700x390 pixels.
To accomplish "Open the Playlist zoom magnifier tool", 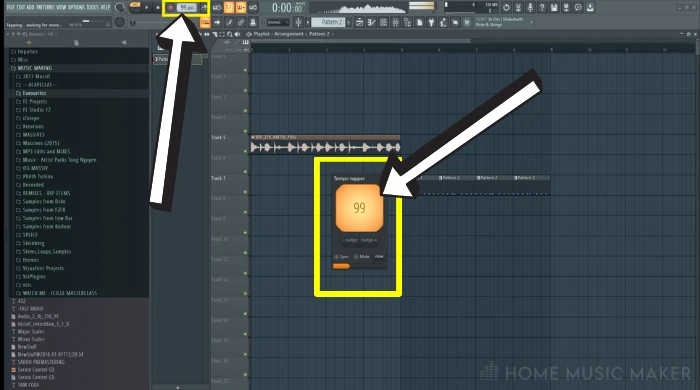I will point(229,34).
